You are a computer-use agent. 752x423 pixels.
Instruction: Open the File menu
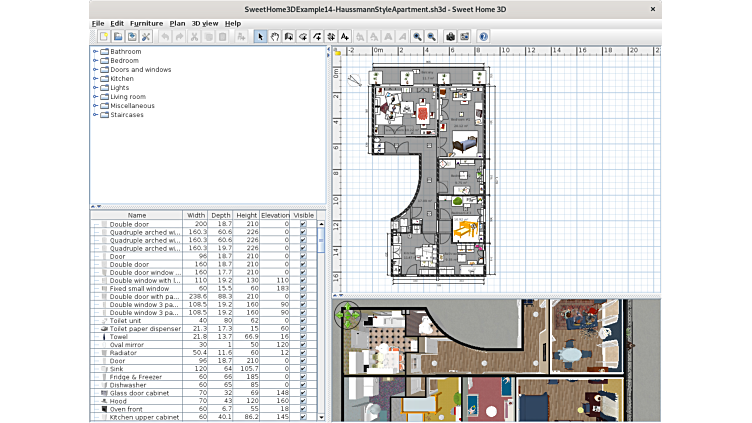(98, 23)
